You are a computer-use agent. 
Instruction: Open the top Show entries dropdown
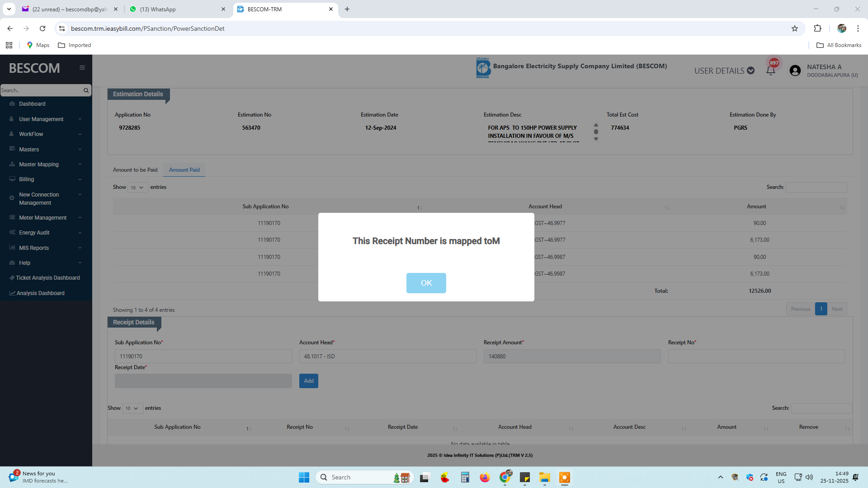[x=137, y=188]
